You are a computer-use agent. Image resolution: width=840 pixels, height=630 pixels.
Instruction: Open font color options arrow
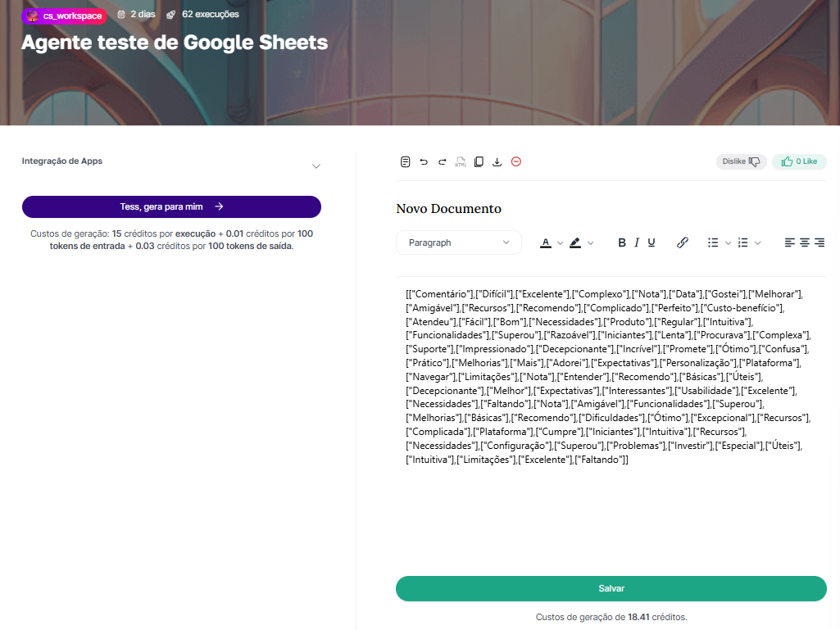[560, 243]
